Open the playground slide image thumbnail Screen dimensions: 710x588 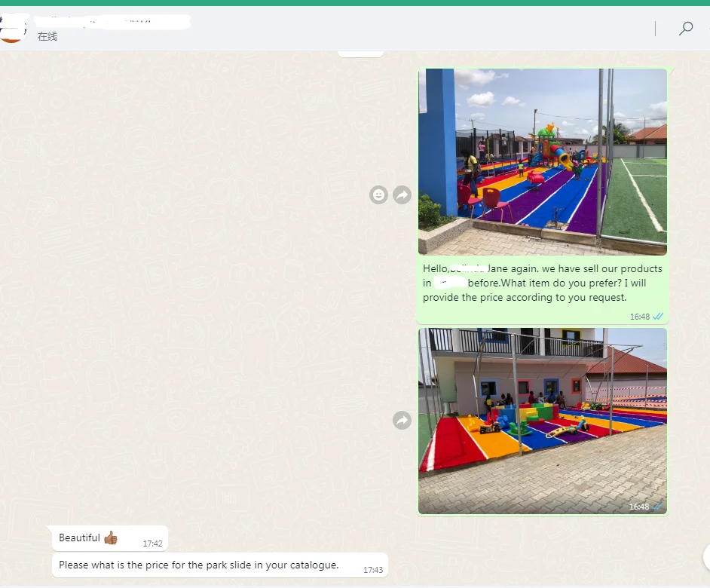coord(542,161)
